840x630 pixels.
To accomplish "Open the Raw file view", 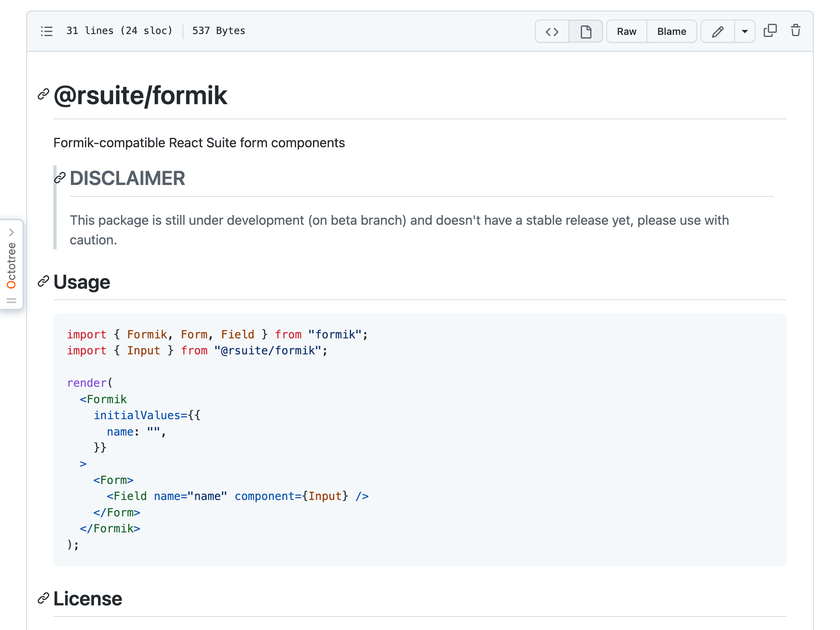I will 626,32.
